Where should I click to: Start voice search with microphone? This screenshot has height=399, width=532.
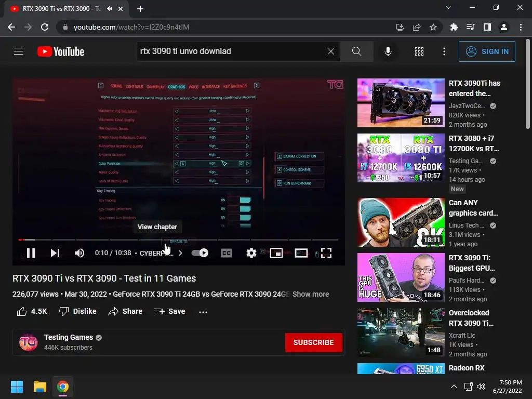(388, 51)
